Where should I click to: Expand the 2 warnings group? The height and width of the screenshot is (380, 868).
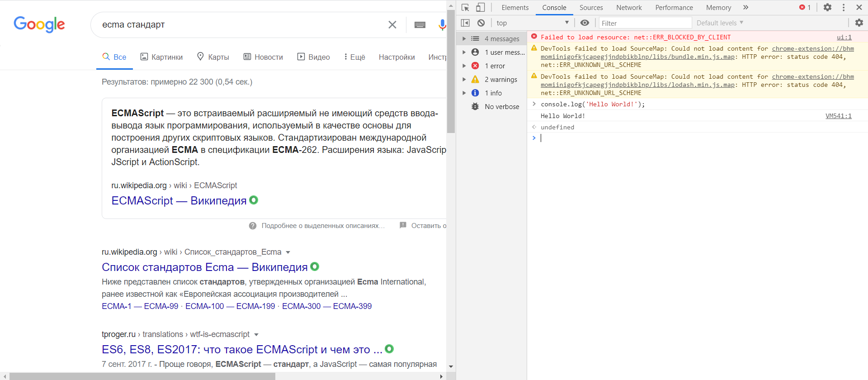coord(464,80)
